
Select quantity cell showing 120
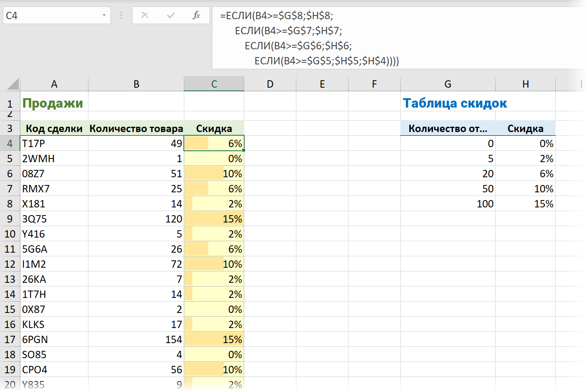click(136, 219)
